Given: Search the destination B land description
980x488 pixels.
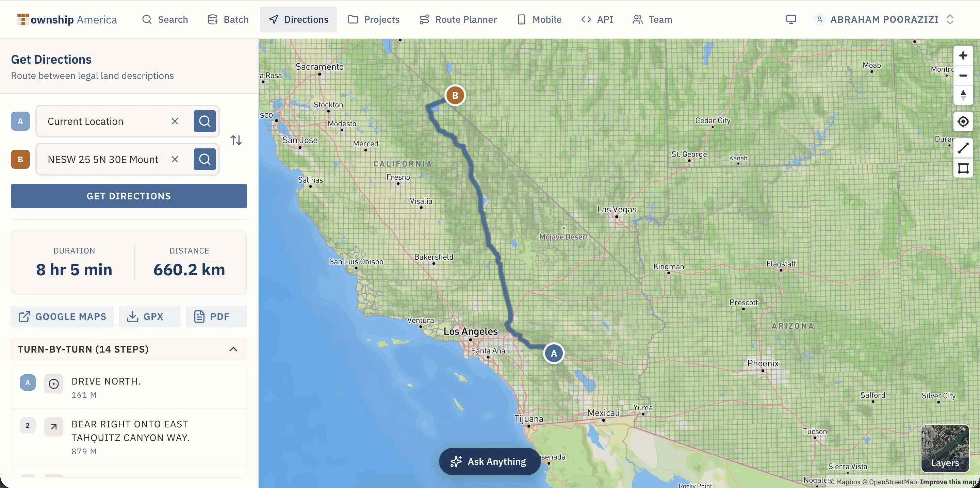Looking at the screenshot, I should tap(205, 159).
